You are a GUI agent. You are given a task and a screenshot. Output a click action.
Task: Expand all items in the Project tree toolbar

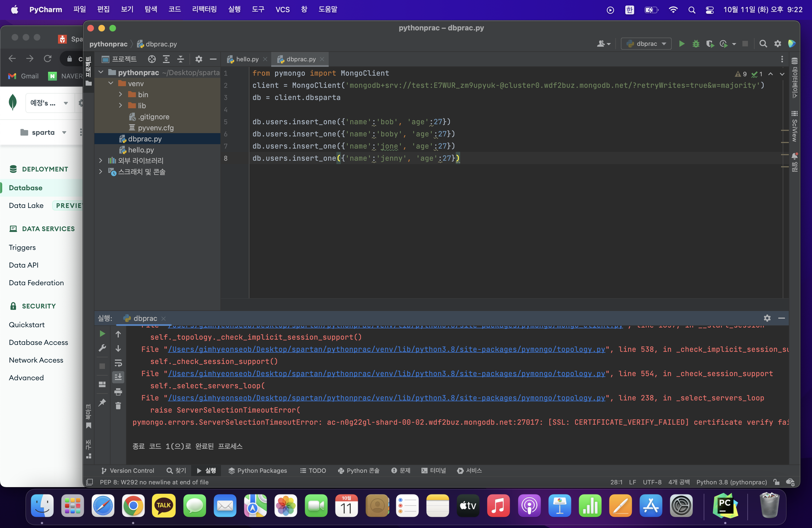coord(166,59)
